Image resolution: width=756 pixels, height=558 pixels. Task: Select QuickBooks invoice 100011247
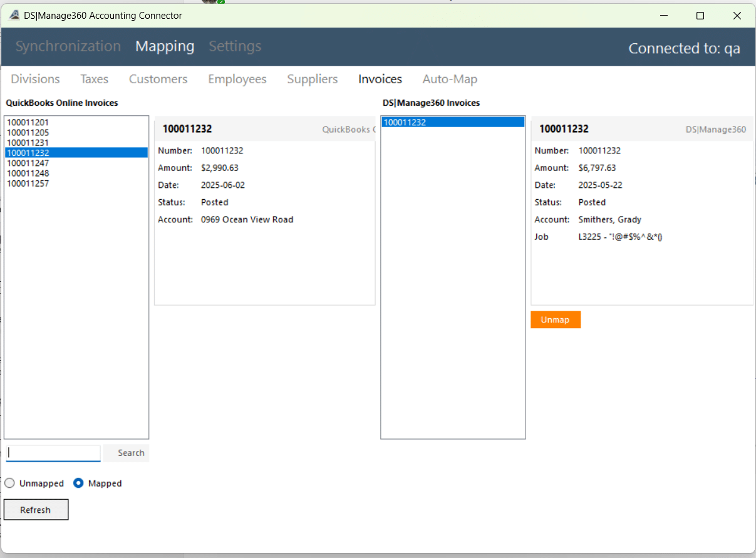click(x=28, y=163)
